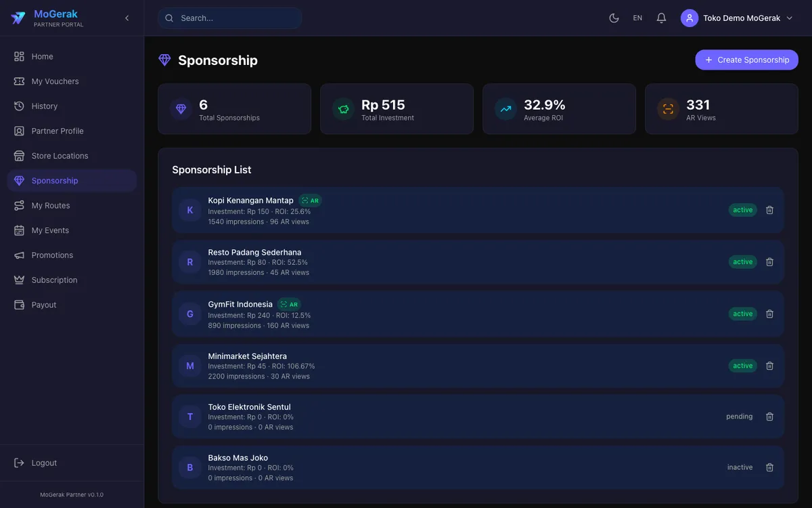Click the Sponsorship List heading
812x508 pixels.
point(212,170)
